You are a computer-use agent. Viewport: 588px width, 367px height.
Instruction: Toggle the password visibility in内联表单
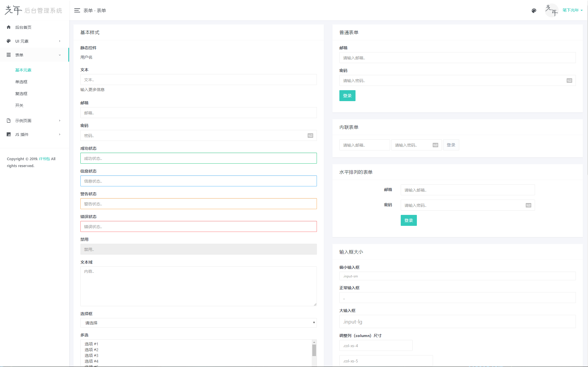(435, 145)
